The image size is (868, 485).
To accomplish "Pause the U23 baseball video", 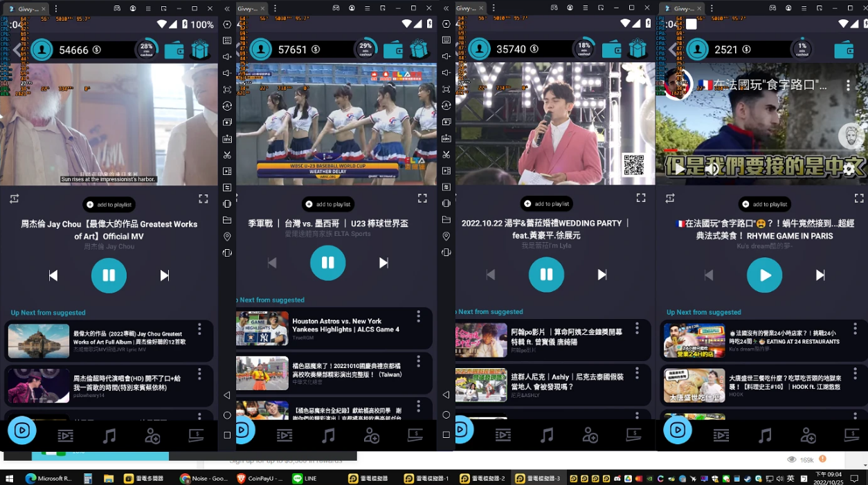I will click(328, 263).
